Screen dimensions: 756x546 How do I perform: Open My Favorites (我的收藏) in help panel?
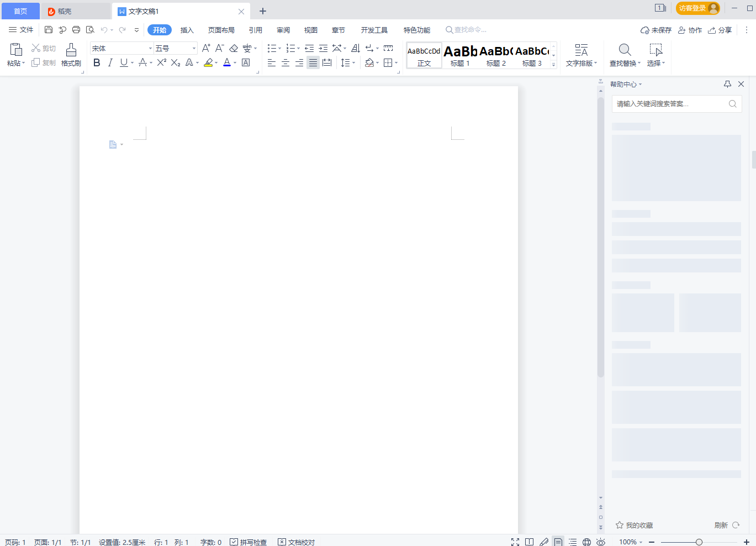coord(635,525)
